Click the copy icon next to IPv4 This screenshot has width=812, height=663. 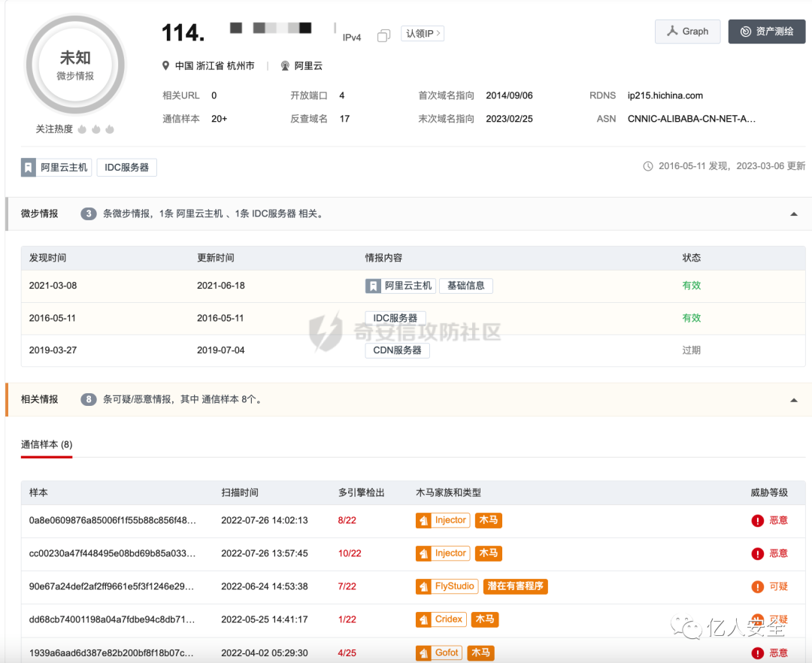pyautogui.click(x=383, y=34)
